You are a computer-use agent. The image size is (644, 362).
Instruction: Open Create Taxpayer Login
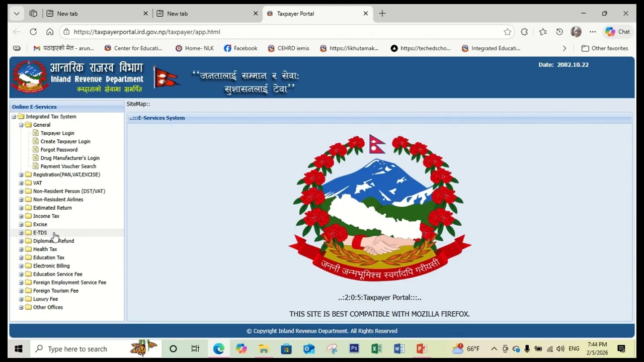pos(65,141)
